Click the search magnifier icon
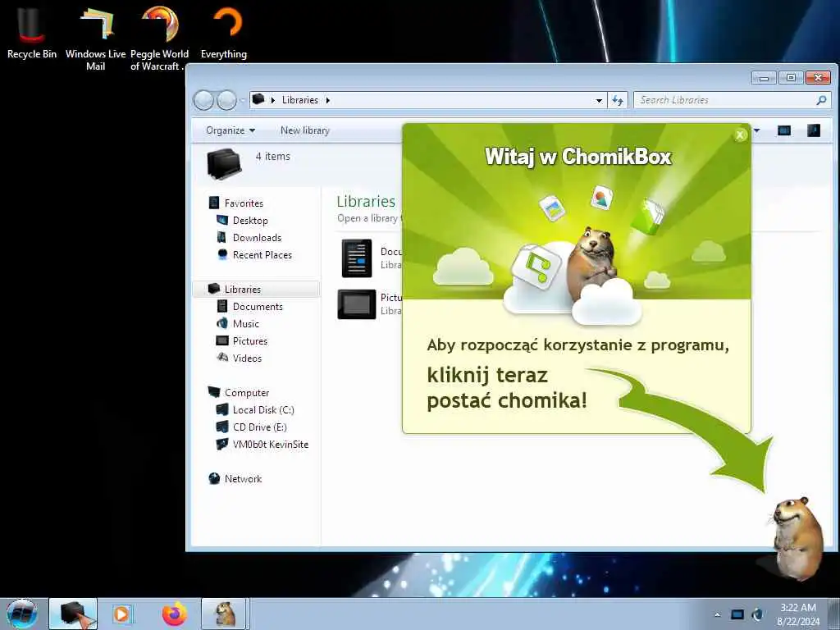Viewport: 840px width, 630px height. pyautogui.click(x=821, y=100)
